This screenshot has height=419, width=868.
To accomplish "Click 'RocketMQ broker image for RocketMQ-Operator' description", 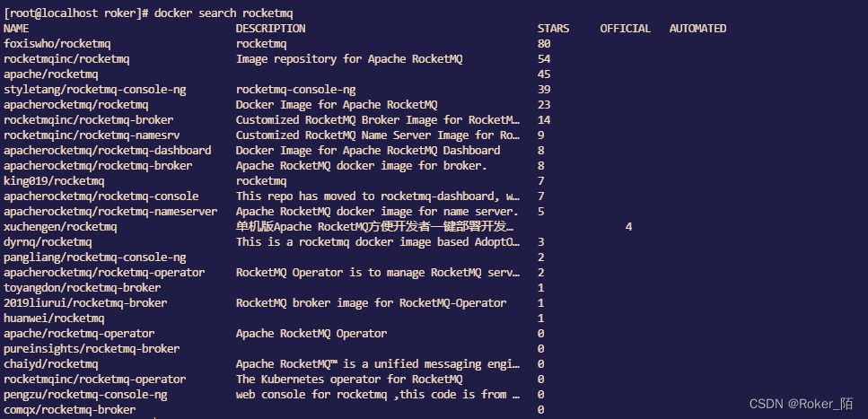I will [372, 302].
